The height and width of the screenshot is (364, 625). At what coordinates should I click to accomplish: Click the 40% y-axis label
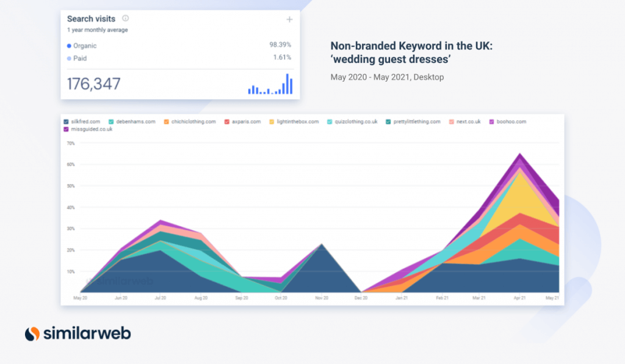[x=71, y=207]
